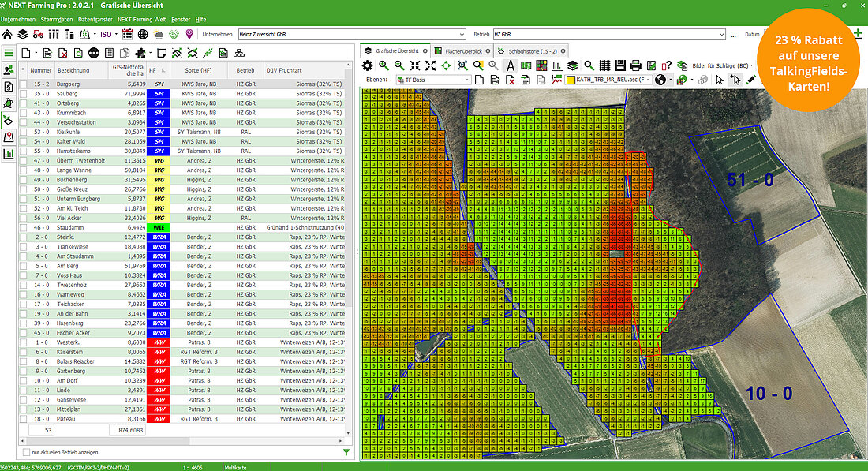Expand the dropdown arrow beside the puzzle icon
Image resolution: width=868 pixels, height=471 pixels.
pyautogui.click(x=150, y=53)
